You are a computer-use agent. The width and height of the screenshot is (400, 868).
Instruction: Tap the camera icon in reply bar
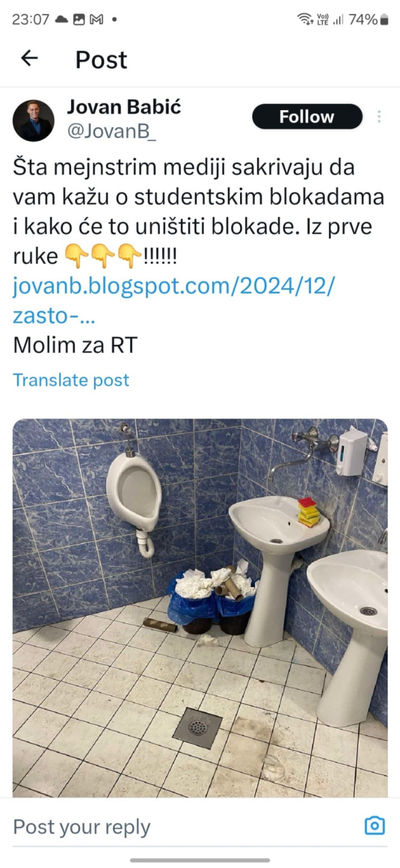pyautogui.click(x=374, y=826)
